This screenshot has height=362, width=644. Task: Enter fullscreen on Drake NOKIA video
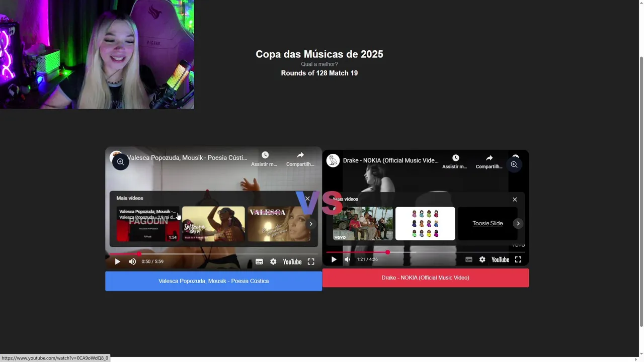[518, 259]
